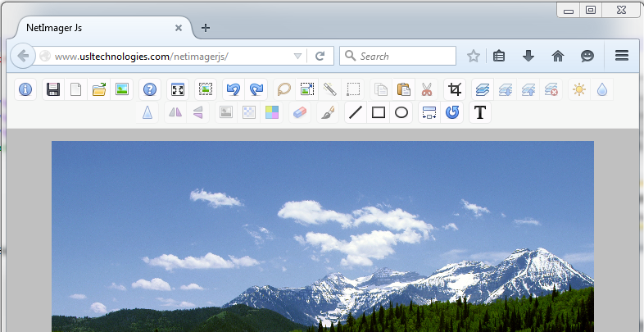This screenshot has height=332, width=644.
Task: Select the rectangle shape tool
Action: pyautogui.click(x=379, y=112)
